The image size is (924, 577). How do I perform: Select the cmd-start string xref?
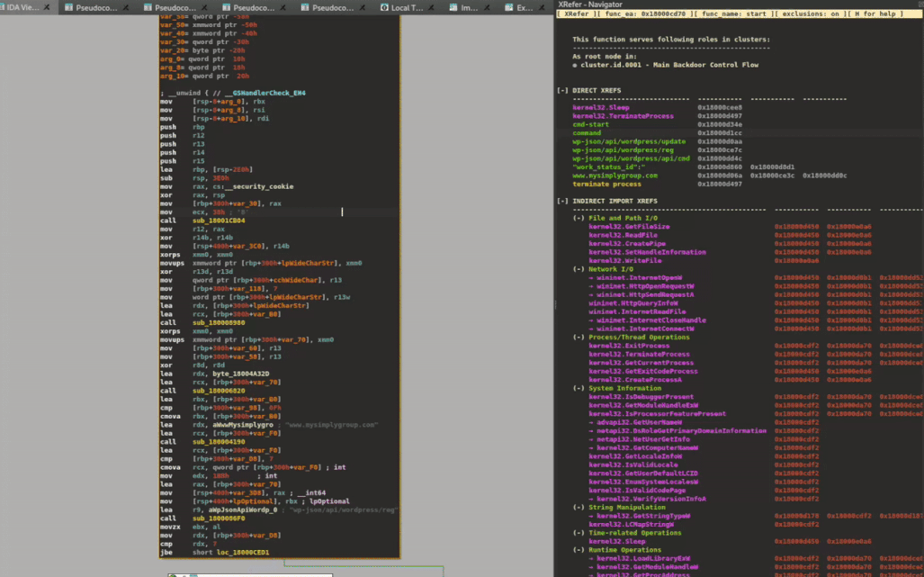[x=591, y=124]
